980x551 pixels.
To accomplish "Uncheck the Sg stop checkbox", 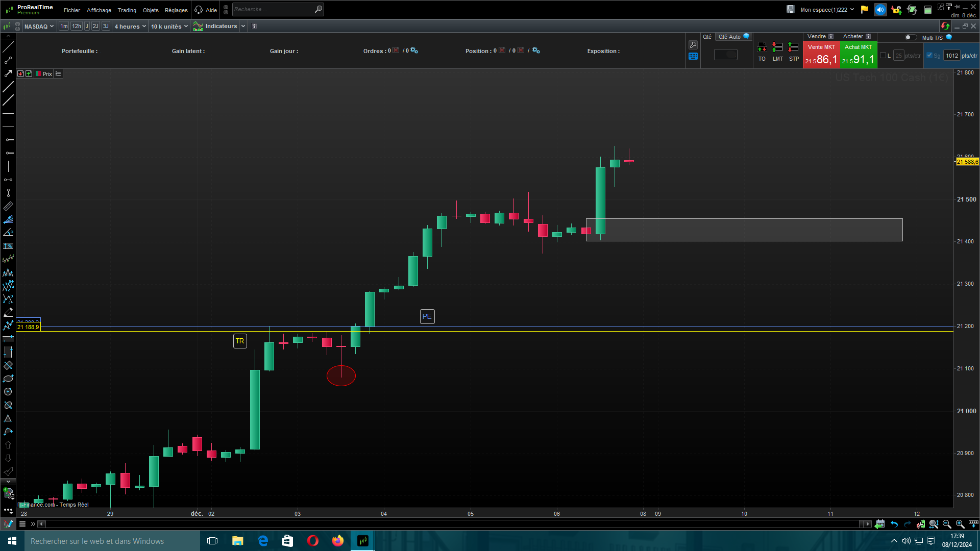I will click(x=929, y=56).
